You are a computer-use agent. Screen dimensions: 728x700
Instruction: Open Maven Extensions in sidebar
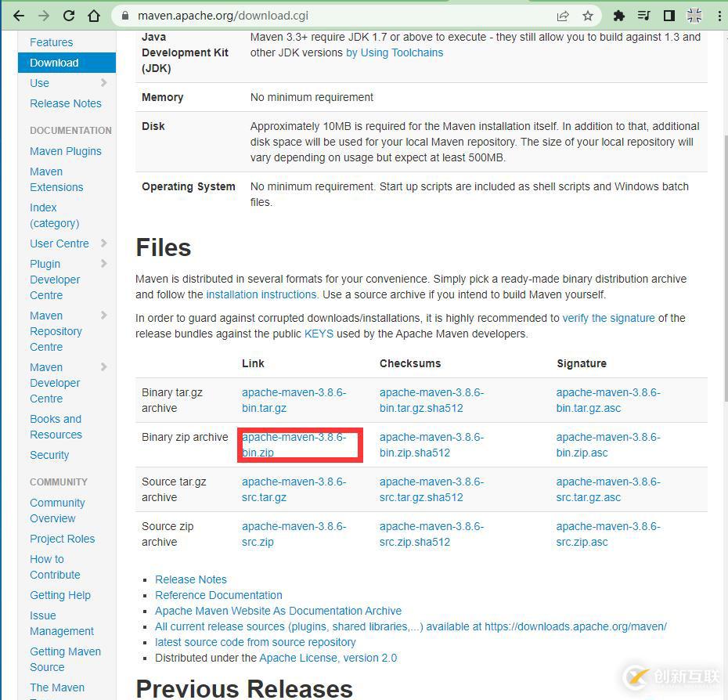pos(56,179)
